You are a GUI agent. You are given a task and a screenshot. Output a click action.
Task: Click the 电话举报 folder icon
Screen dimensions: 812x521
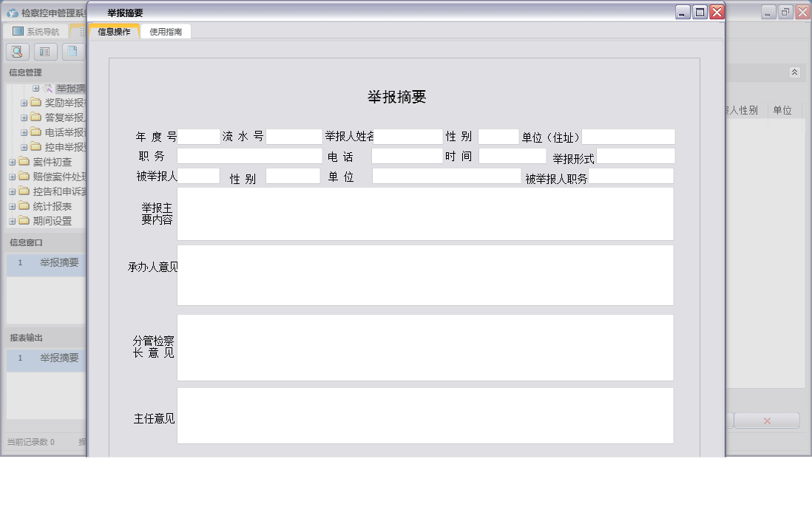pyautogui.click(x=35, y=133)
